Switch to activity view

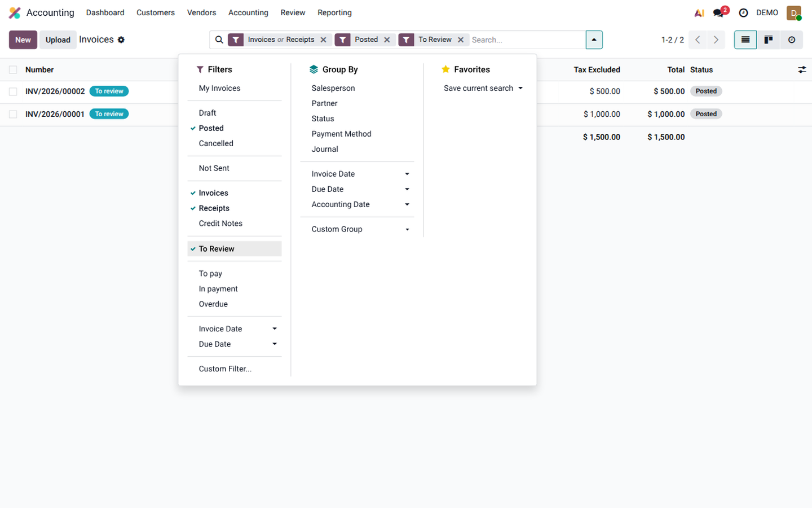click(792, 40)
